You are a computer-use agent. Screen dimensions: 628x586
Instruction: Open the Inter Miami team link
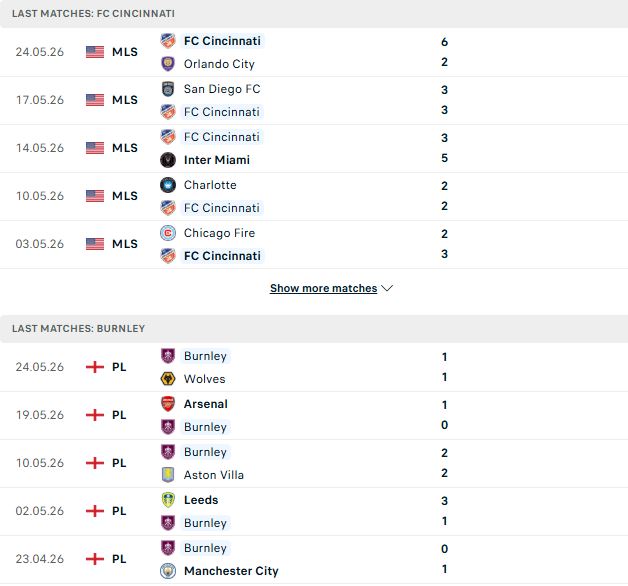[x=217, y=160]
